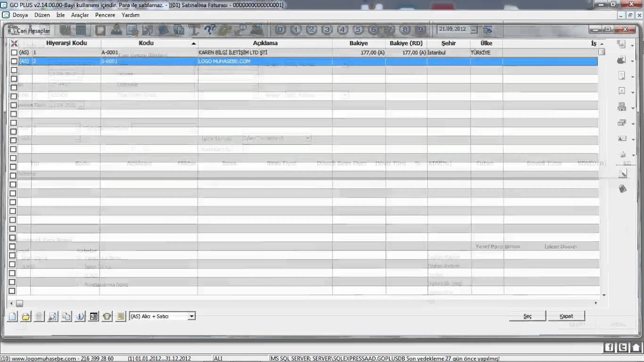Click the info icon in bottom toolbar

tap(80, 316)
